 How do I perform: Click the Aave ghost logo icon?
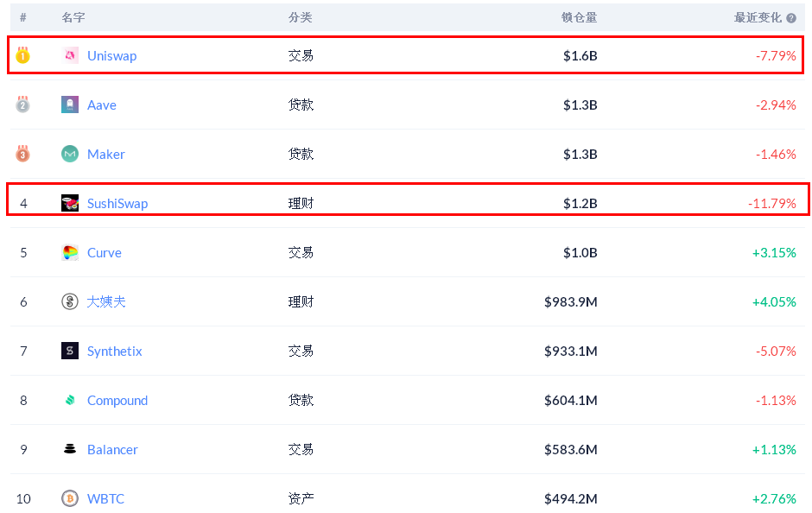70,104
